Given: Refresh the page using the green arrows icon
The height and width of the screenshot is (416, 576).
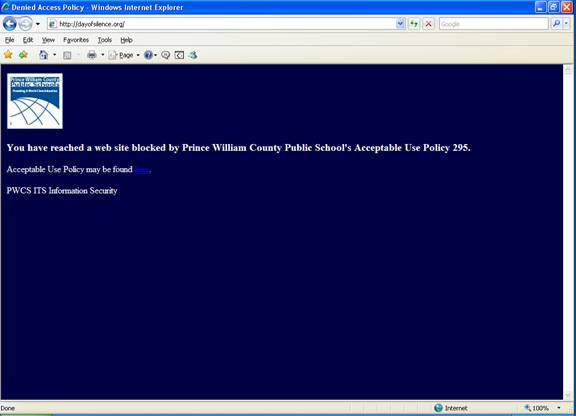Looking at the screenshot, I should pyautogui.click(x=414, y=24).
